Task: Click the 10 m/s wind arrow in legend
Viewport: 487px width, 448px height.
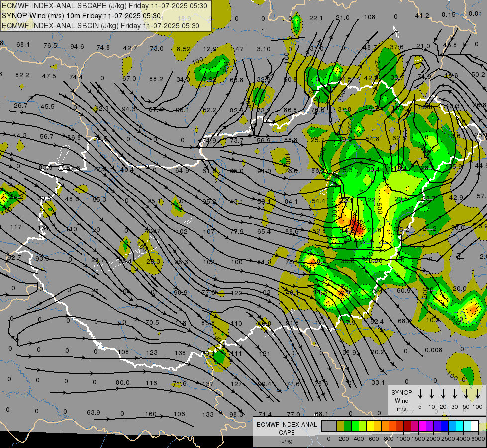Action: coord(432,393)
